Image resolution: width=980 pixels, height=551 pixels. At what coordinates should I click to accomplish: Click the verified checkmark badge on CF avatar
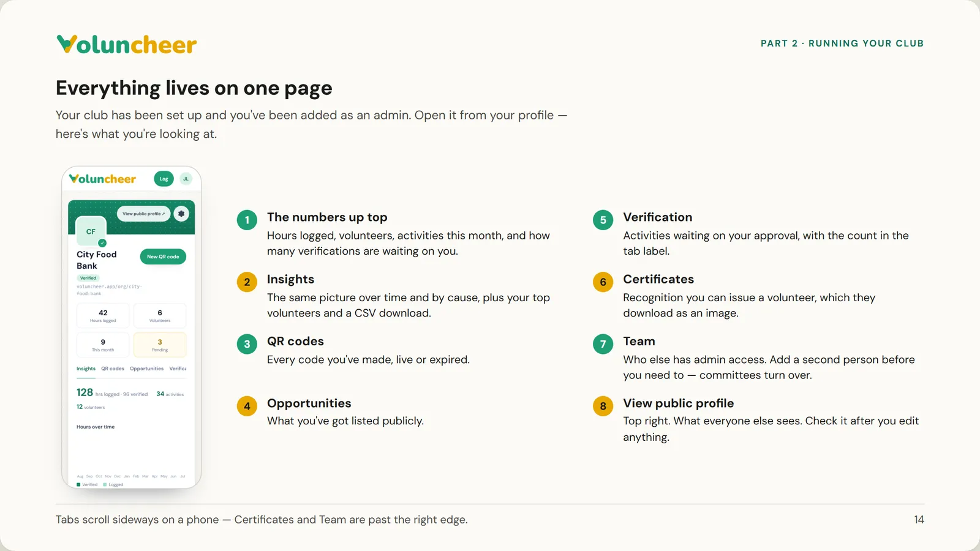102,243
